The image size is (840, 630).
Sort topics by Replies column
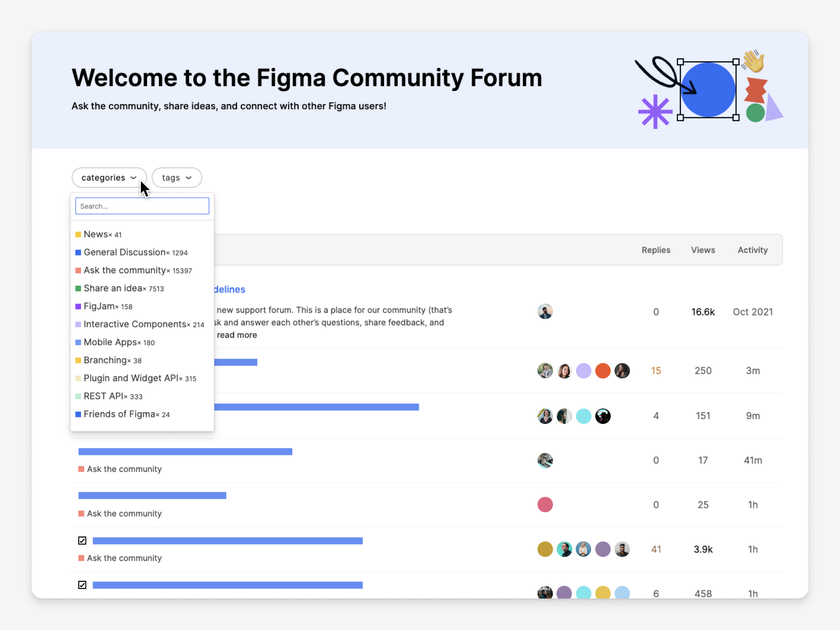tap(656, 250)
